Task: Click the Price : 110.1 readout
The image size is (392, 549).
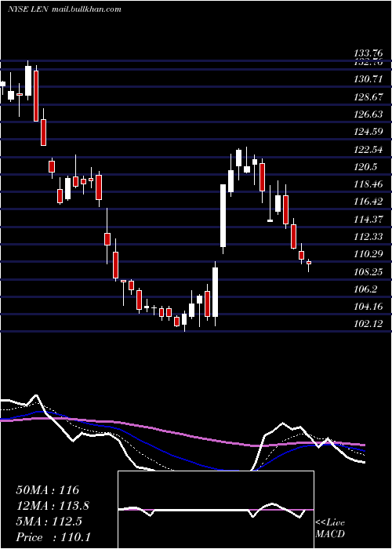Action: pyautogui.click(x=53, y=537)
